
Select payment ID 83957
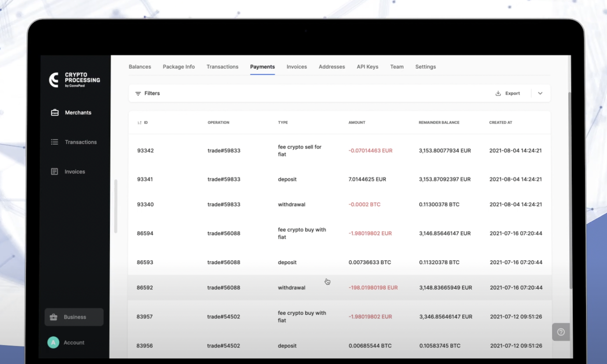click(x=145, y=317)
